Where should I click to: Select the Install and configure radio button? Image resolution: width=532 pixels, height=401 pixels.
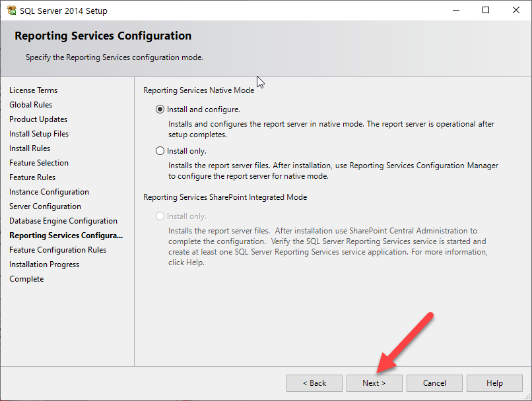[160, 109]
